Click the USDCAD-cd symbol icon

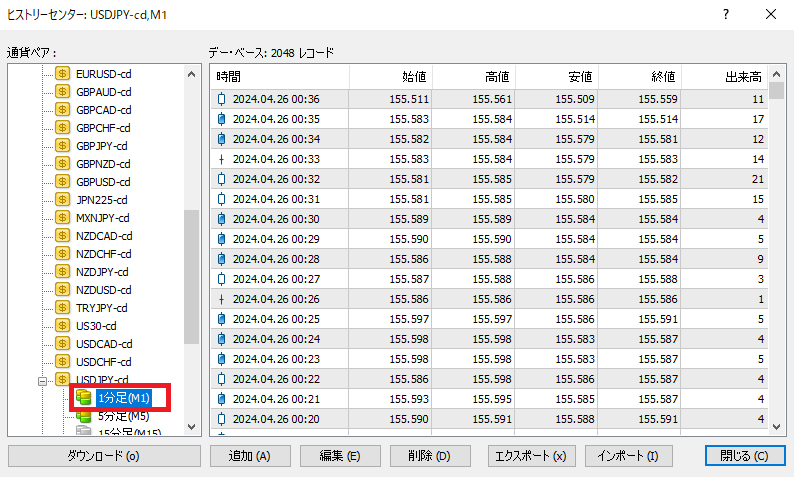(62, 343)
